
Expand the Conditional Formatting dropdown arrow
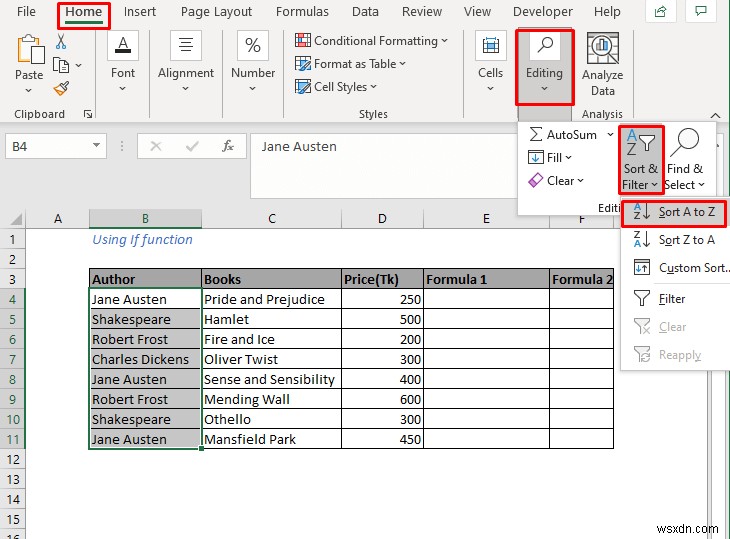[x=445, y=41]
